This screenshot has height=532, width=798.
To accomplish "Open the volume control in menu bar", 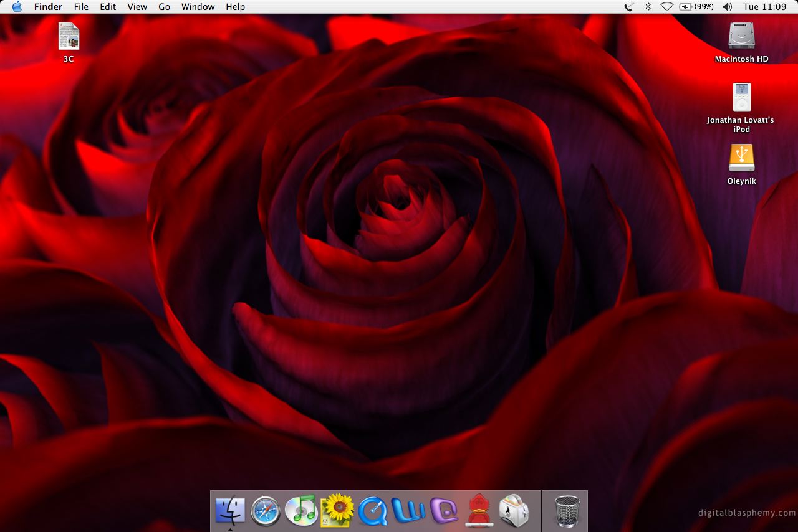I will [727, 7].
